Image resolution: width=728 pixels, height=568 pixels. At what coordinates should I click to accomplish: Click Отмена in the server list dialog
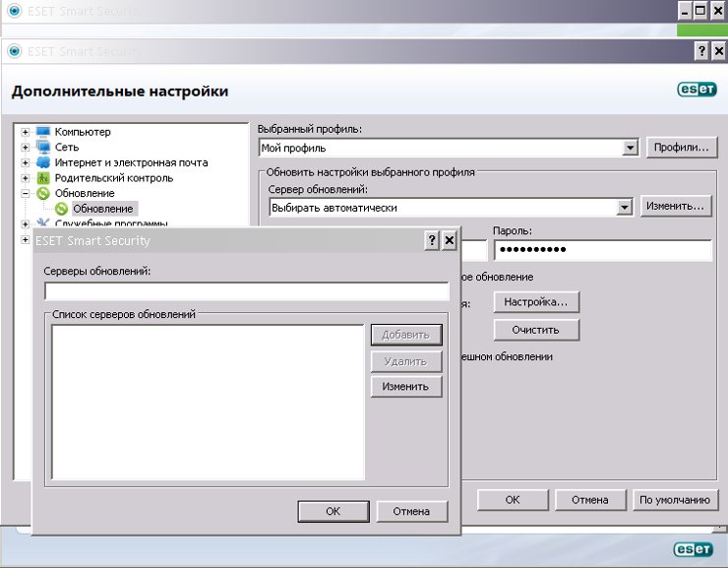(412, 511)
